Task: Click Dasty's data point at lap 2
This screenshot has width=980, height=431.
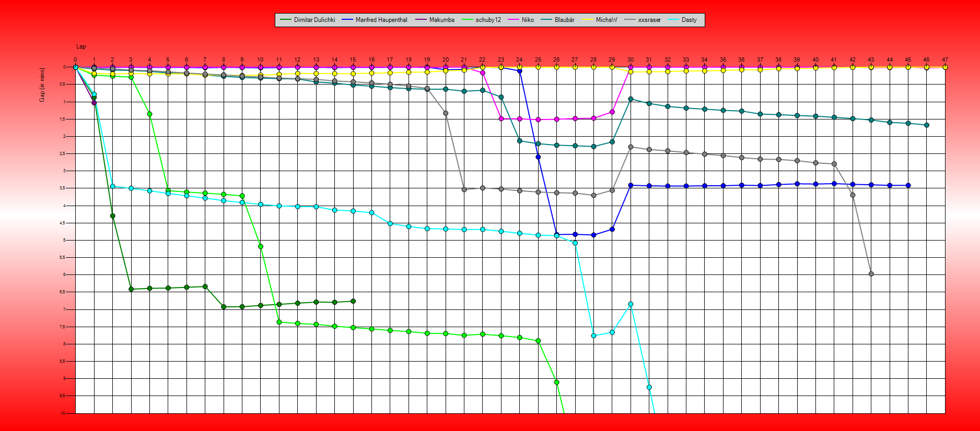Action: 112,186
